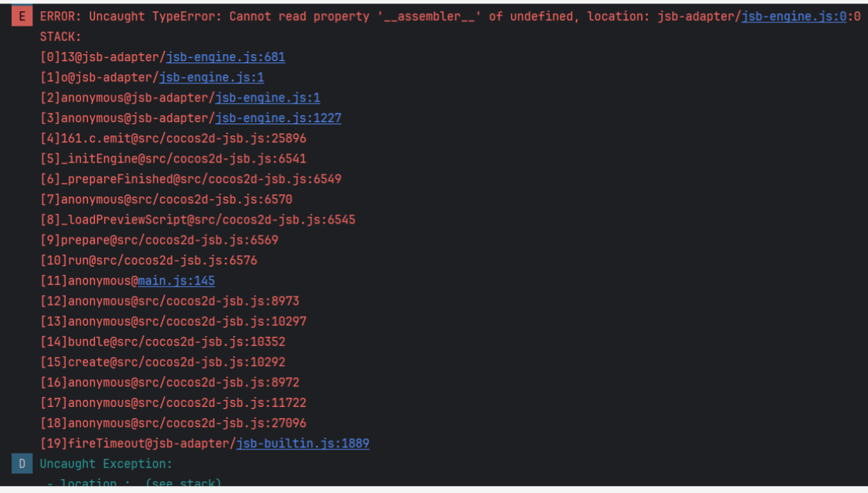Screen dimensions: 868x493
Task: Click the blue D debug level badge
Action: pyautogui.click(x=22, y=464)
